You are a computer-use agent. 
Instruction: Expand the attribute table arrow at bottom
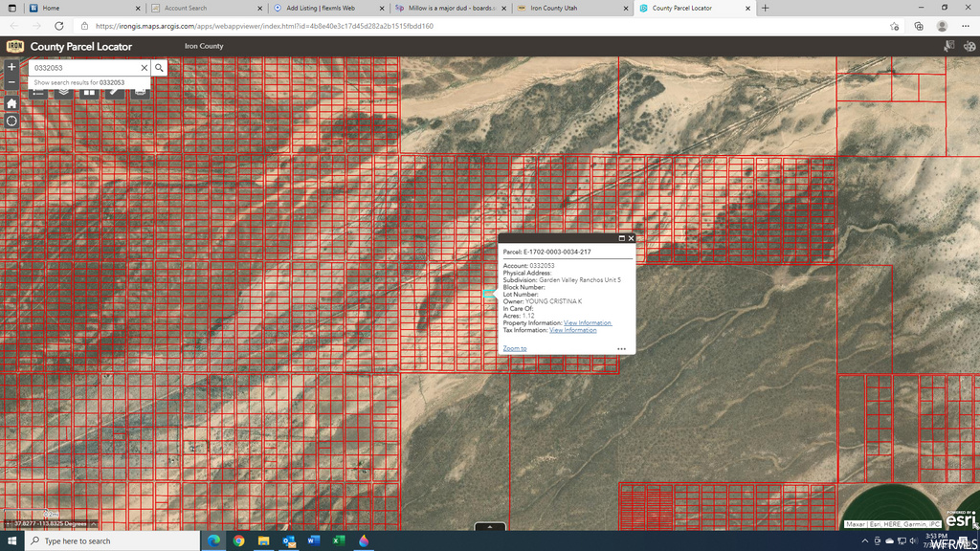tap(490, 526)
